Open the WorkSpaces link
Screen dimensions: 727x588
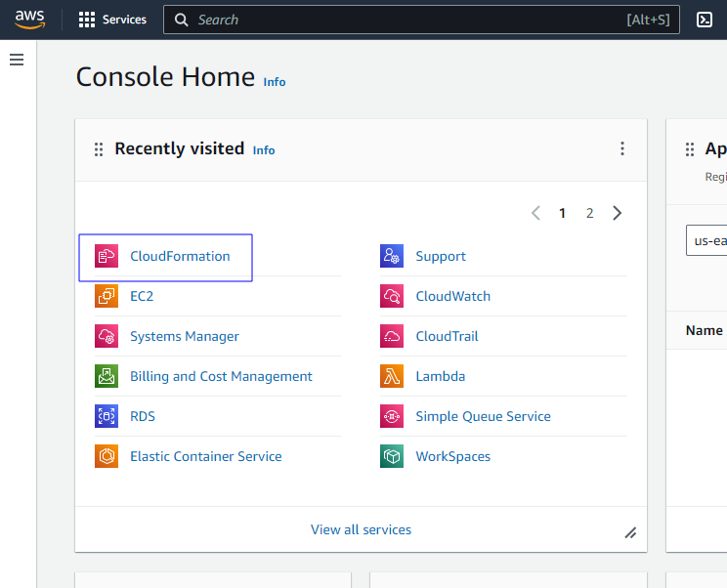tap(453, 456)
